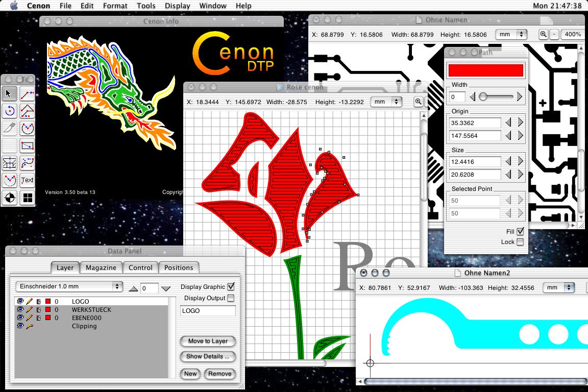Pick the knife cutting tool
Image resolution: width=588 pixels, height=392 pixels.
tap(9, 128)
